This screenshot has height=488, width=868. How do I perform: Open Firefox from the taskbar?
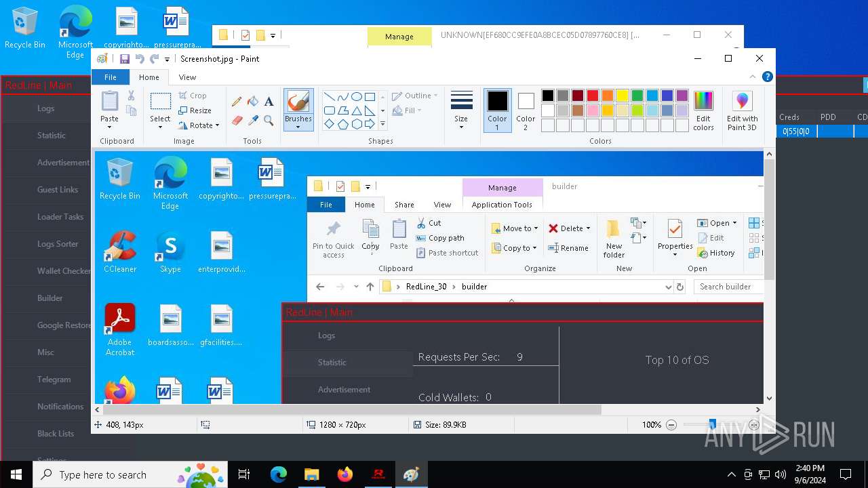pyautogui.click(x=344, y=474)
